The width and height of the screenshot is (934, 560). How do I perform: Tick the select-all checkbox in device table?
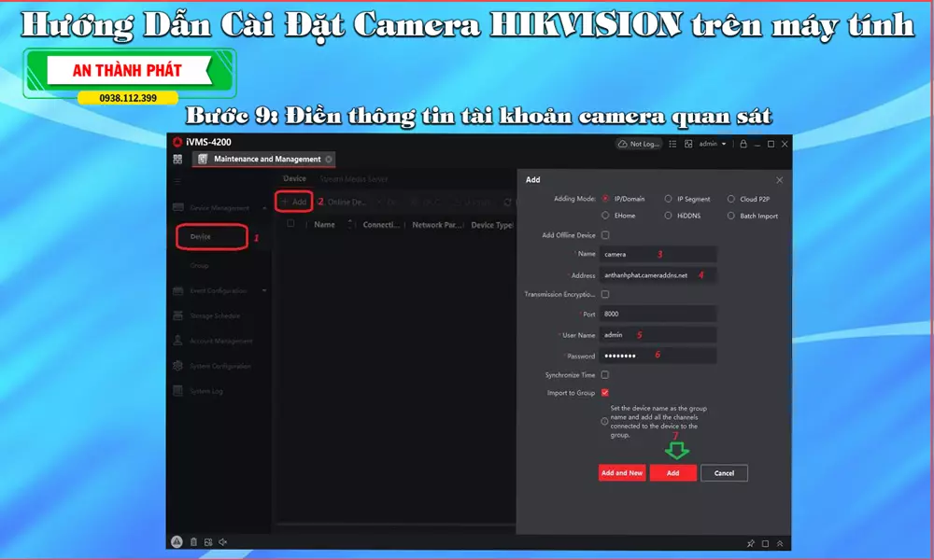pos(290,224)
